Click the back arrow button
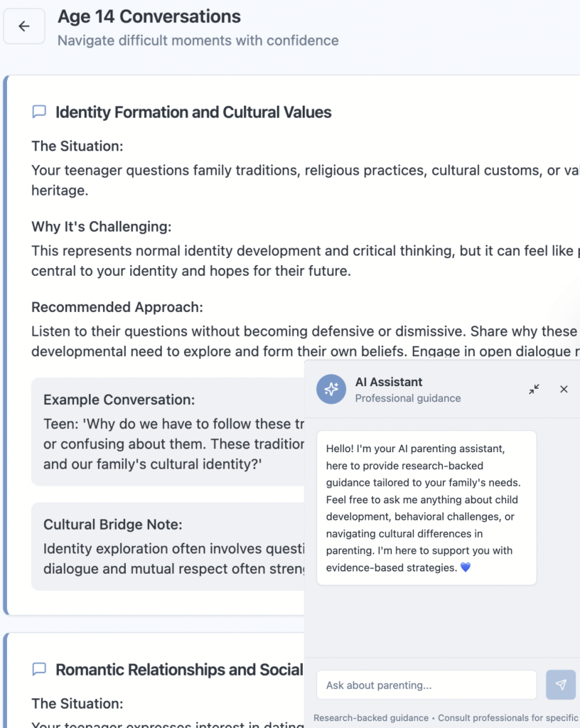Image resolution: width=580 pixels, height=728 pixels. [24, 26]
